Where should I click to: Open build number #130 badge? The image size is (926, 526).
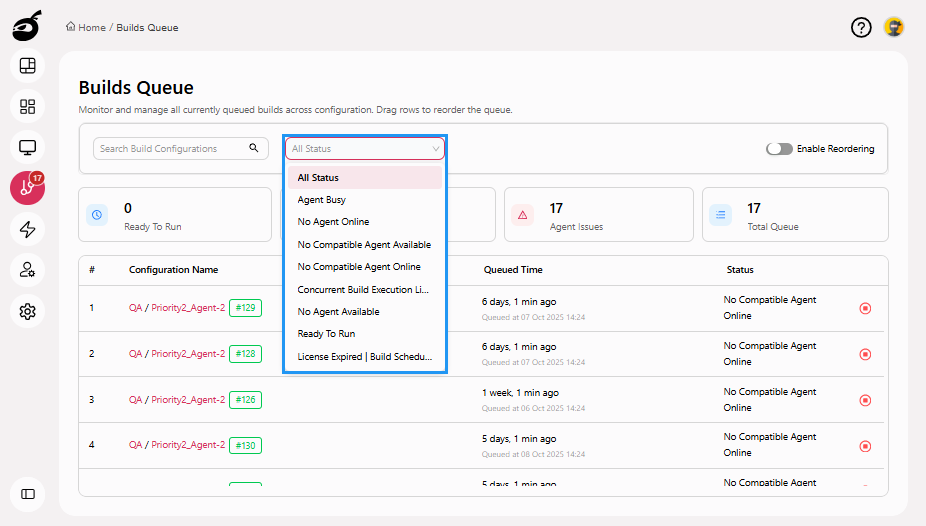point(245,445)
